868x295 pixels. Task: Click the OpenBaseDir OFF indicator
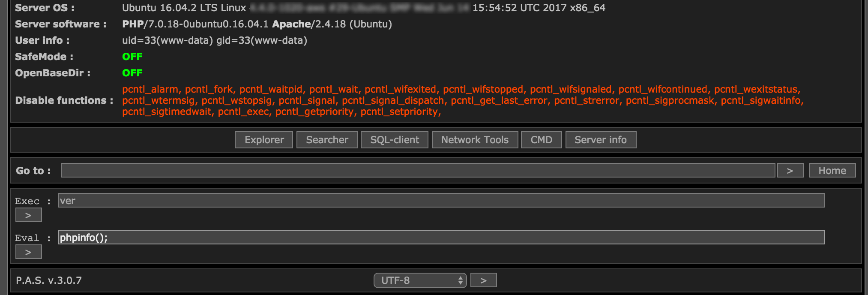pos(132,73)
